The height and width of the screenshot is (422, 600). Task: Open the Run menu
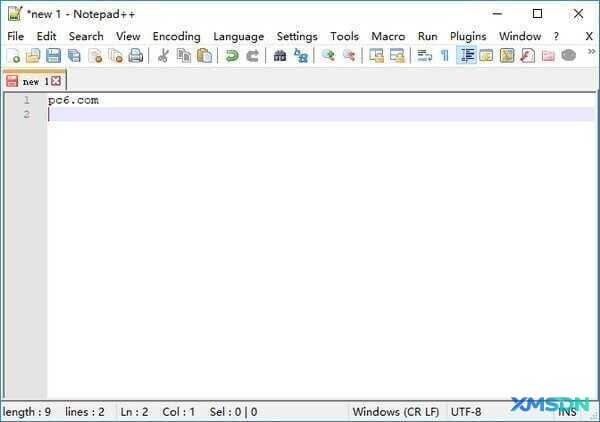click(427, 36)
